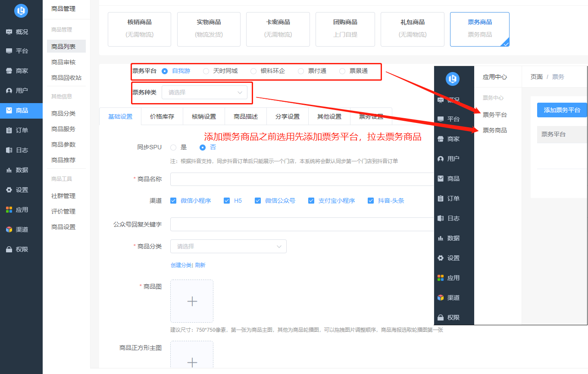The width and height of the screenshot is (588, 374).
Task: Expand the 票务种类 dropdown
Action: pyautogui.click(x=204, y=92)
